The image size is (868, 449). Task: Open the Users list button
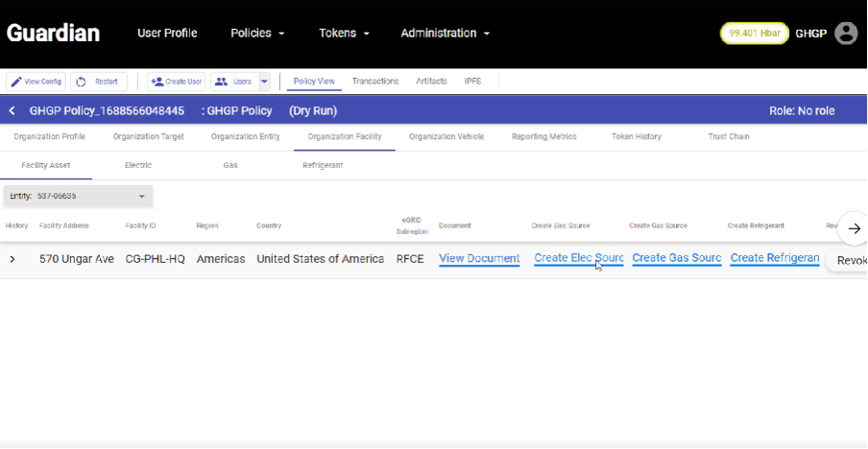pyautogui.click(x=233, y=82)
